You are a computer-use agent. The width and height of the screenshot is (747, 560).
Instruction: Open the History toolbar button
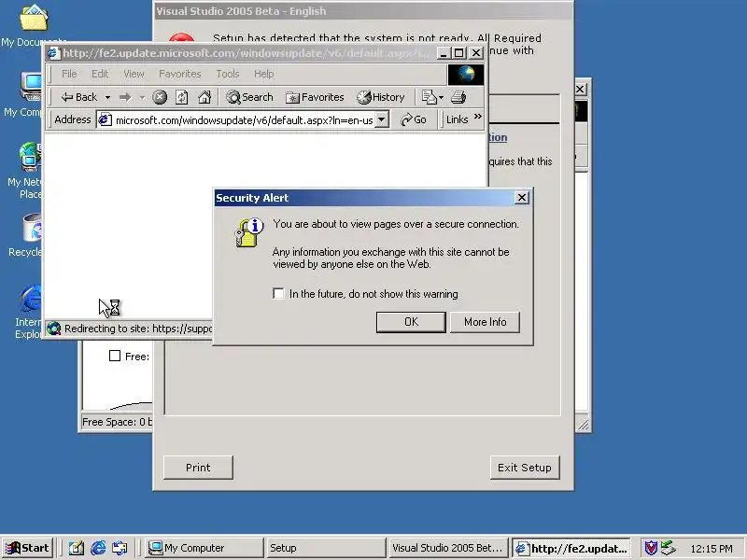point(381,97)
